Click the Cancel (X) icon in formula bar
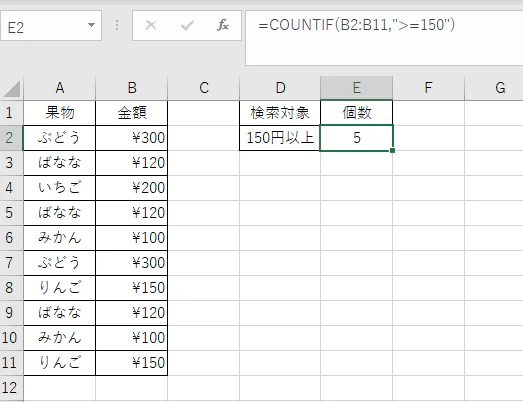Viewport: 523px width, 402px height. (151, 25)
